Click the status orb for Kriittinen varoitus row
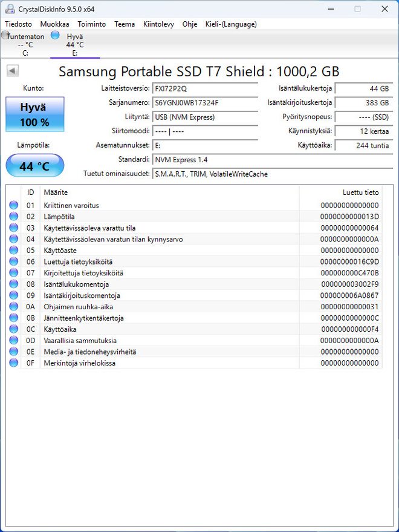The height and width of the screenshot is (532, 399). [x=13, y=205]
